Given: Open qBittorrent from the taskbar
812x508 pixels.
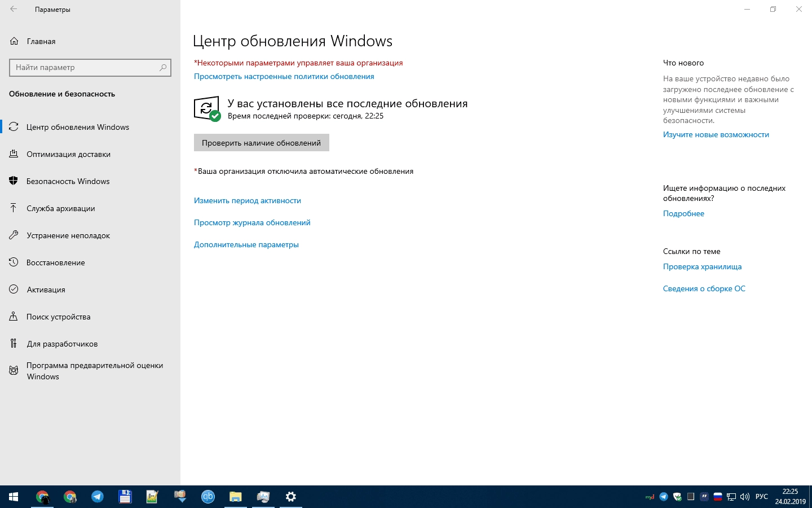Looking at the screenshot, I should (x=208, y=497).
